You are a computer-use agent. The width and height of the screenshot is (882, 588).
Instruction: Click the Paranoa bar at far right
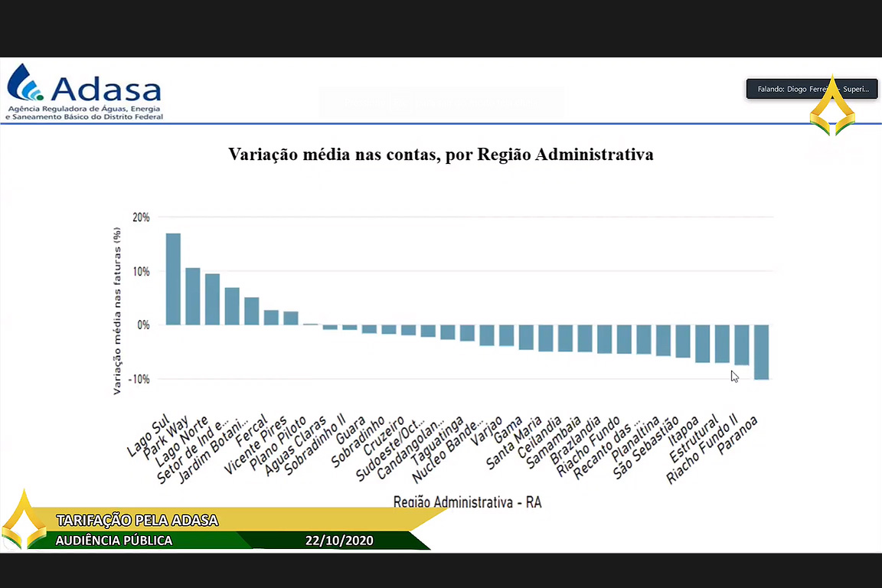pyautogui.click(x=761, y=351)
